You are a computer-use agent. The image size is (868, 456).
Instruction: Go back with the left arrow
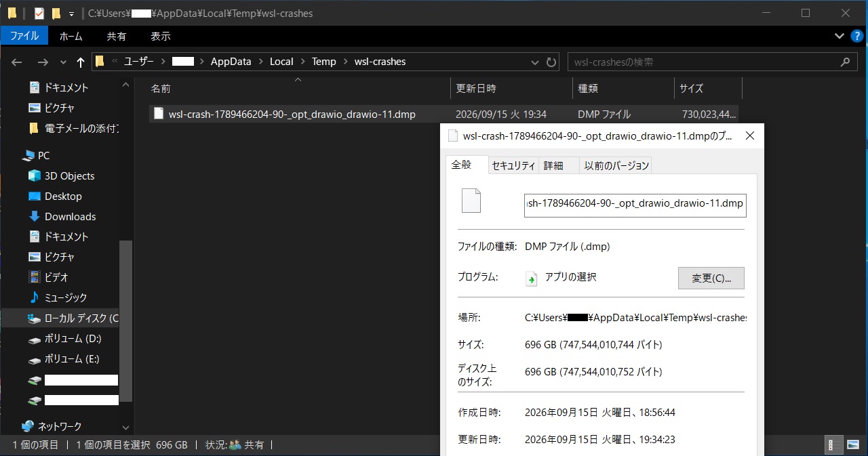[x=17, y=62]
